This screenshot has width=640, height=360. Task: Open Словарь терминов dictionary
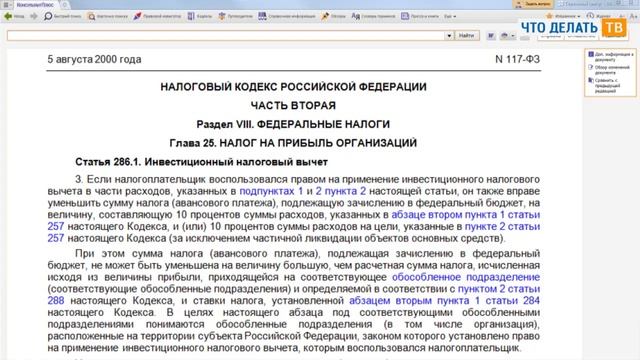(x=373, y=16)
